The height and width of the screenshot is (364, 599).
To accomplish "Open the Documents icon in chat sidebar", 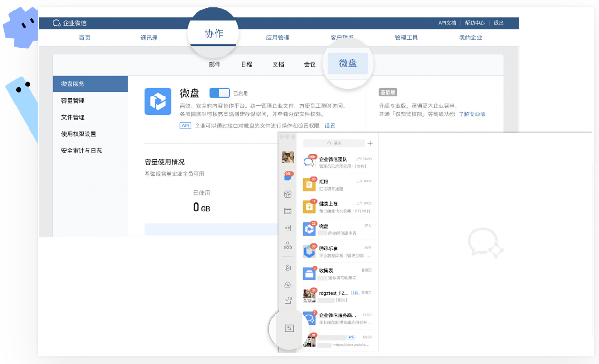I will pos(287,194).
